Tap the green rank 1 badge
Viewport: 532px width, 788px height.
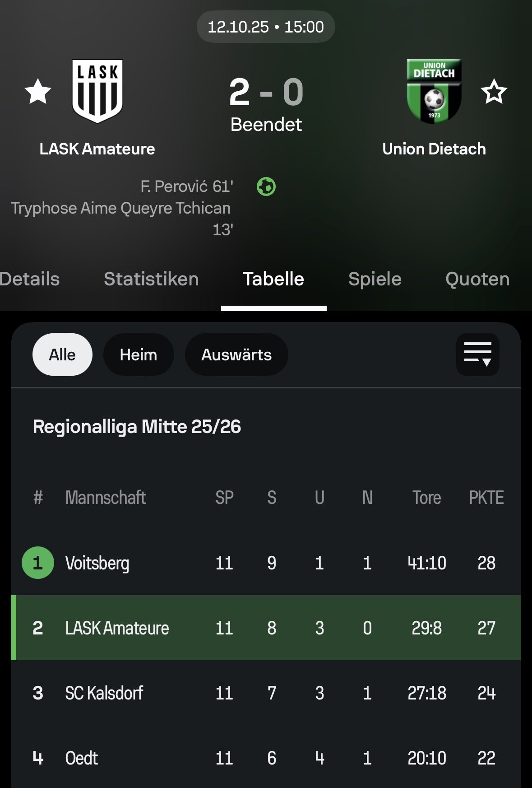tap(38, 563)
